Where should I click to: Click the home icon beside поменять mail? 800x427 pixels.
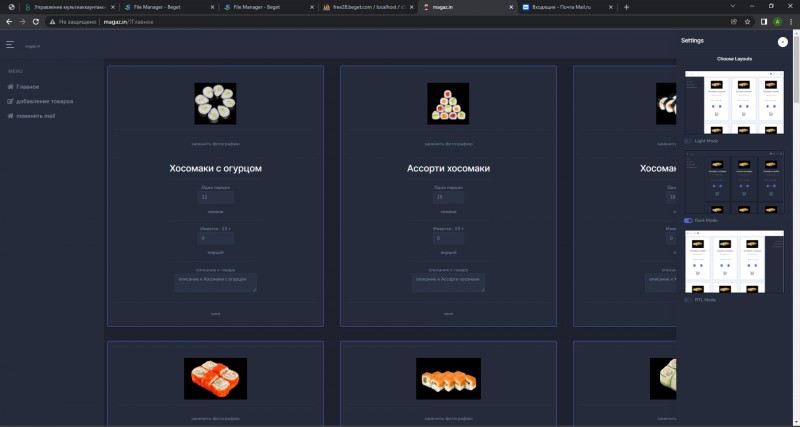point(10,116)
